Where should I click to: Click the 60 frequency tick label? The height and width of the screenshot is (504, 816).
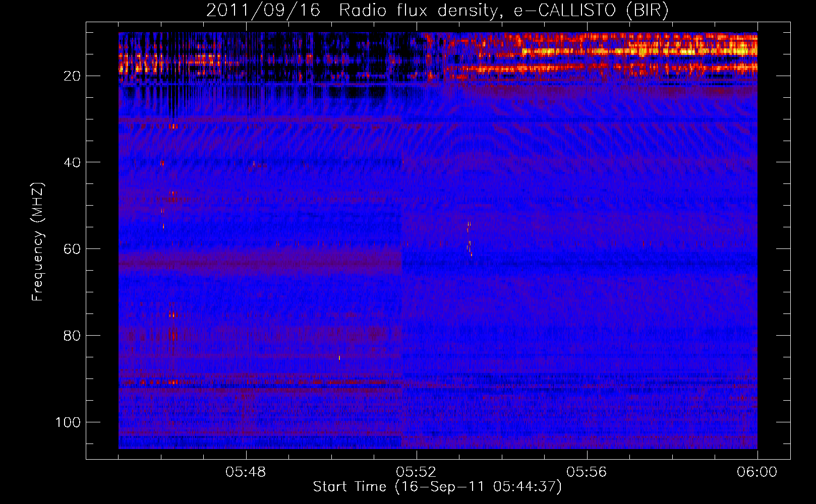(73, 249)
